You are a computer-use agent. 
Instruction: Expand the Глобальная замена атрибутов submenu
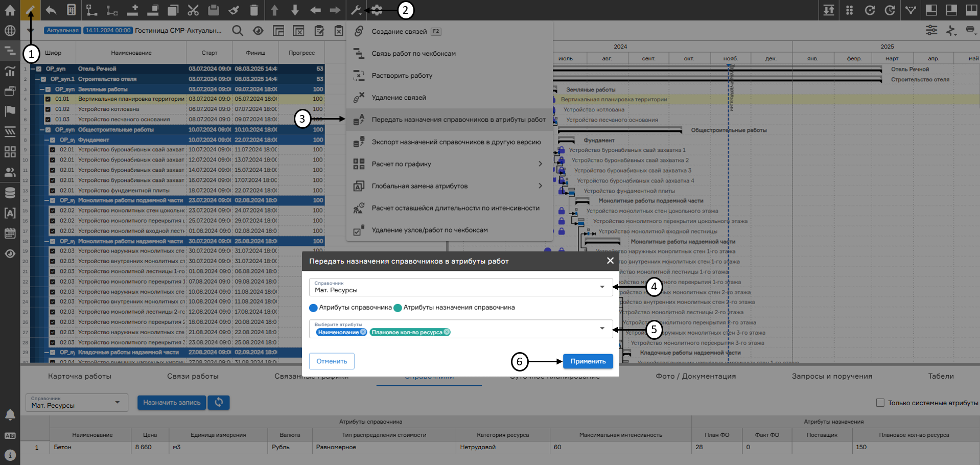pyautogui.click(x=449, y=186)
